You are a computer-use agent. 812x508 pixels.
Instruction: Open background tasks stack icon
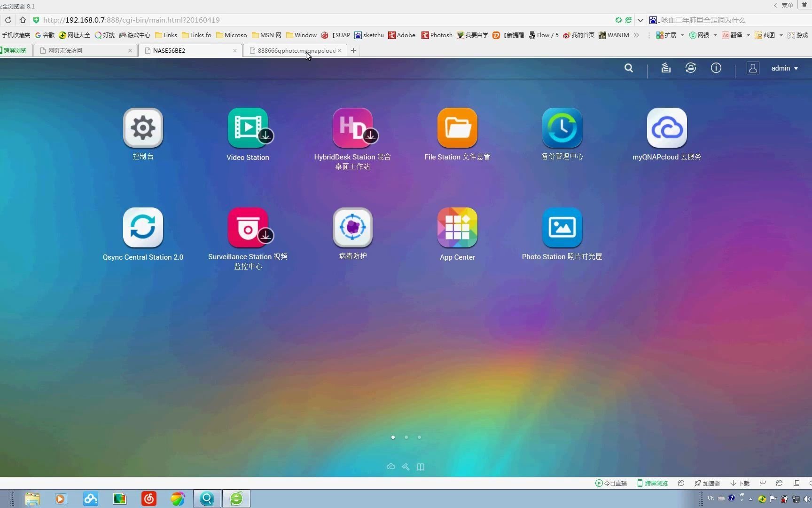(666, 68)
